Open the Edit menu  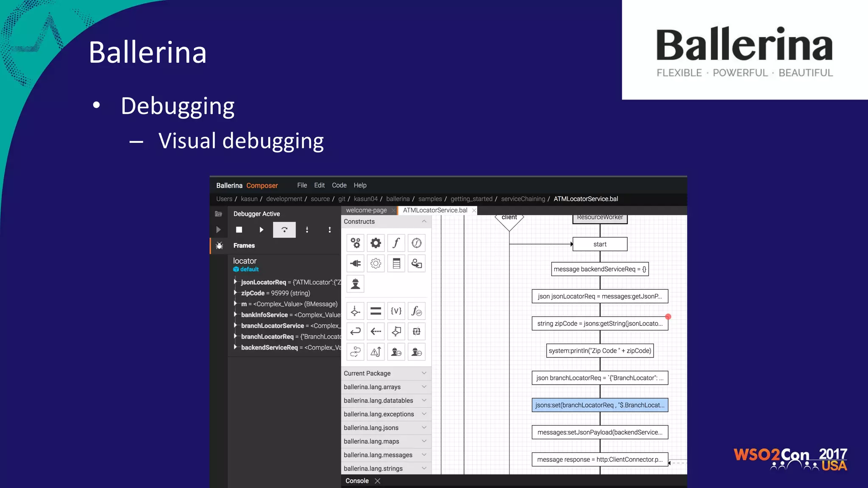[320, 185]
